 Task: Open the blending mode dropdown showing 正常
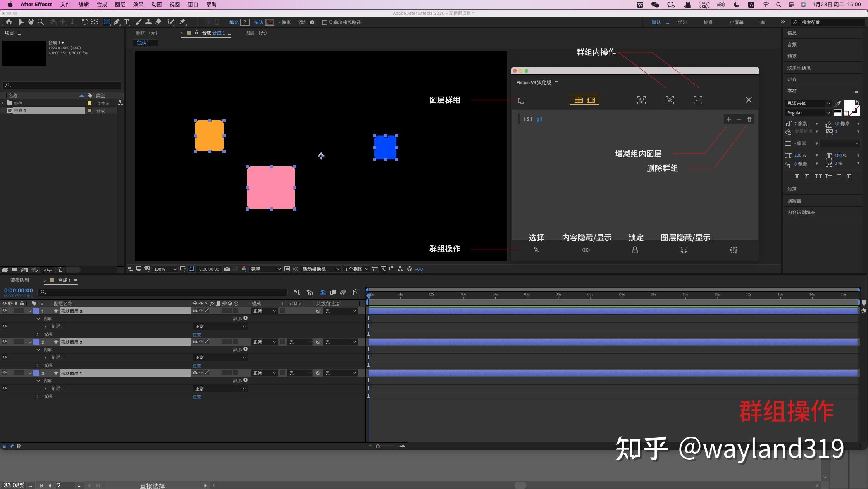tap(263, 311)
